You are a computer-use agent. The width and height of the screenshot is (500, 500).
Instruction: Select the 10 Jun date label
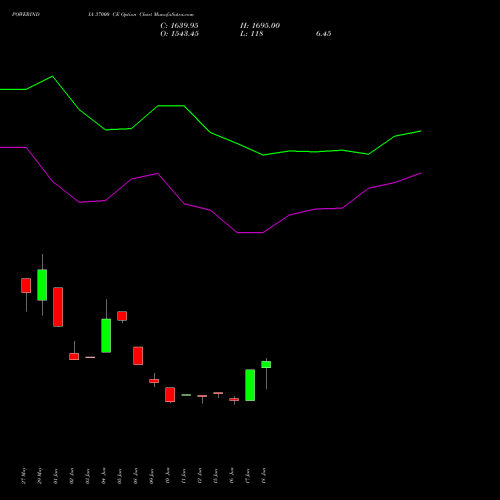click(x=168, y=476)
